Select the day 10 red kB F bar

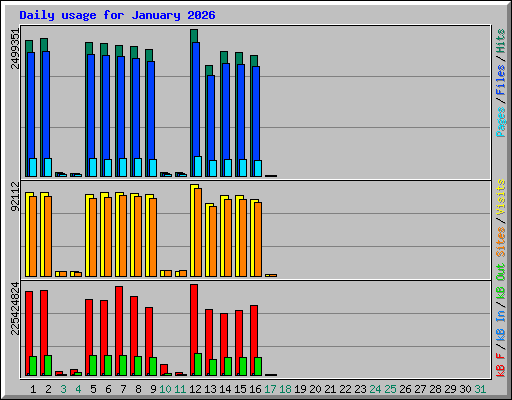point(164,370)
